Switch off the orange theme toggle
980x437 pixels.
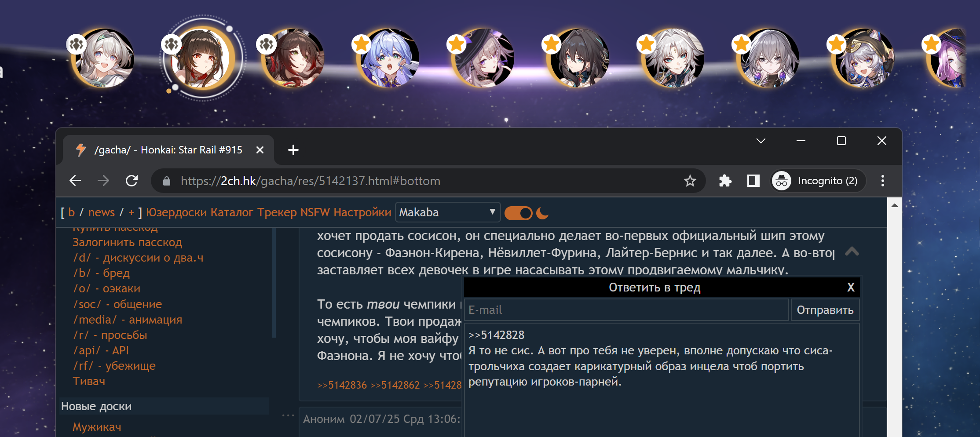click(x=518, y=213)
